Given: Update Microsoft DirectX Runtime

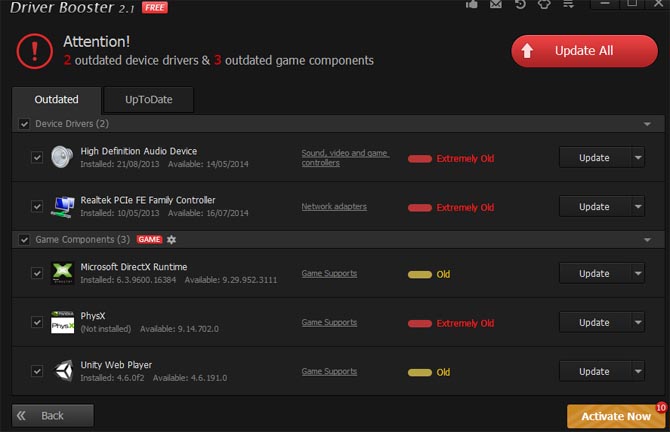Looking at the screenshot, I should (594, 273).
